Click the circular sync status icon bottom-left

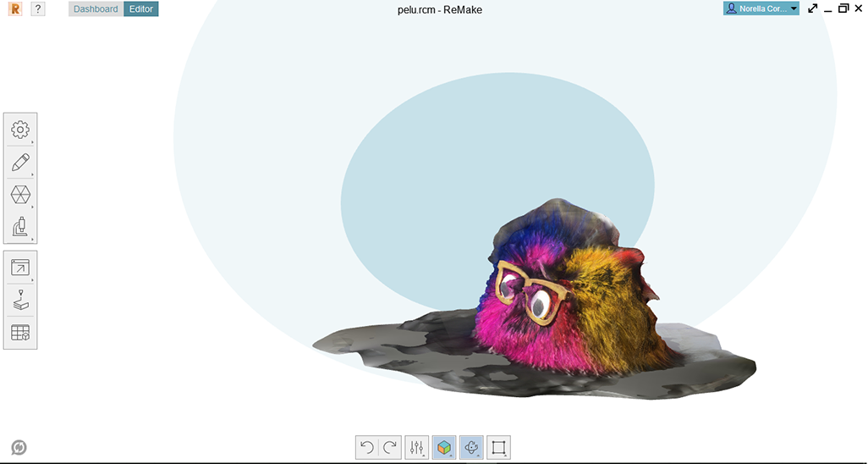tap(19, 447)
